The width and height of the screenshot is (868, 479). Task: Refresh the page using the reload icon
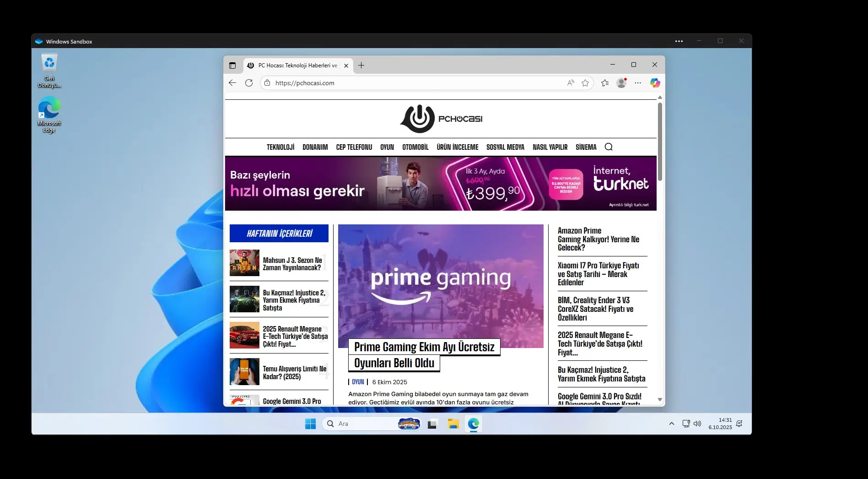point(249,83)
